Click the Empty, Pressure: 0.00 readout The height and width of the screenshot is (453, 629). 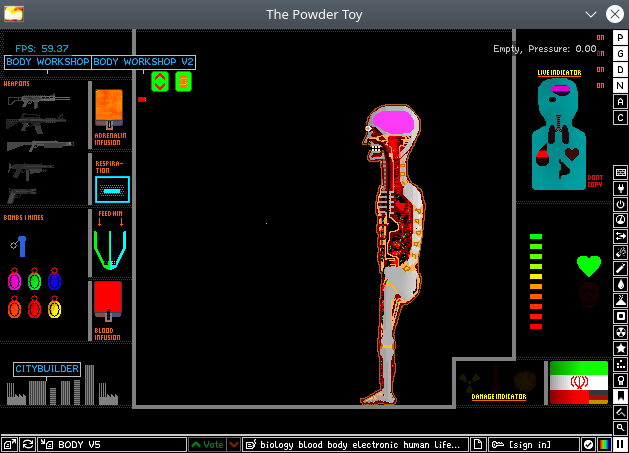tap(544, 49)
